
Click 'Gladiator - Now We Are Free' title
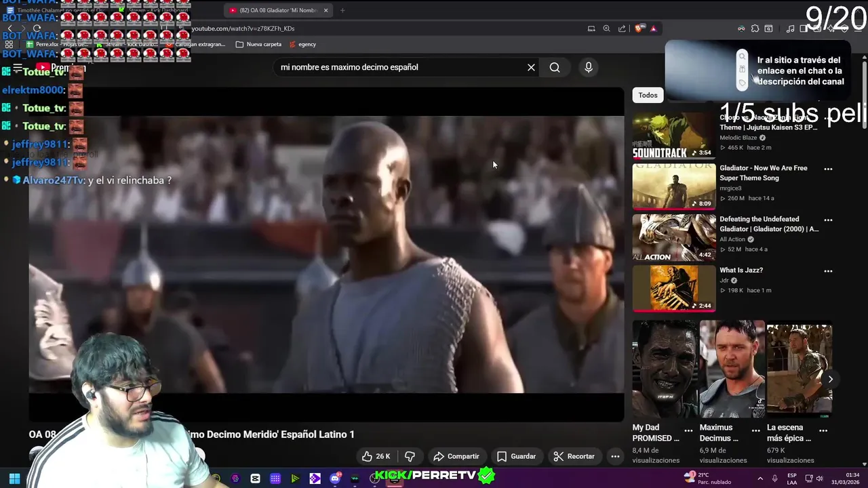tap(763, 173)
